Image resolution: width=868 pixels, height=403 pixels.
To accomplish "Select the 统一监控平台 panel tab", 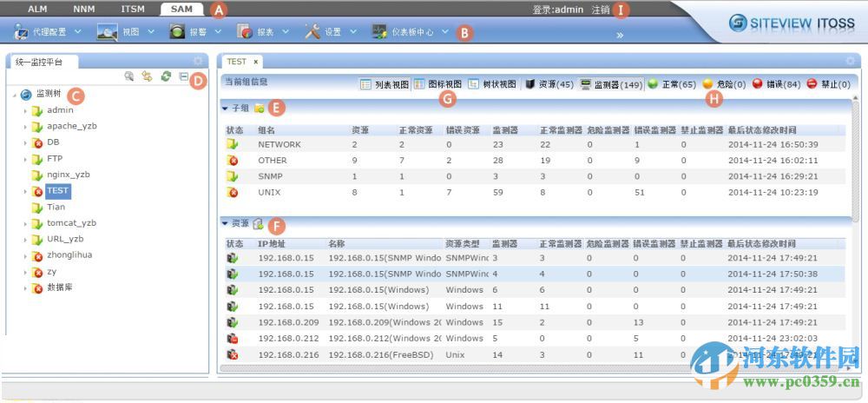I will click(x=39, y=62).
